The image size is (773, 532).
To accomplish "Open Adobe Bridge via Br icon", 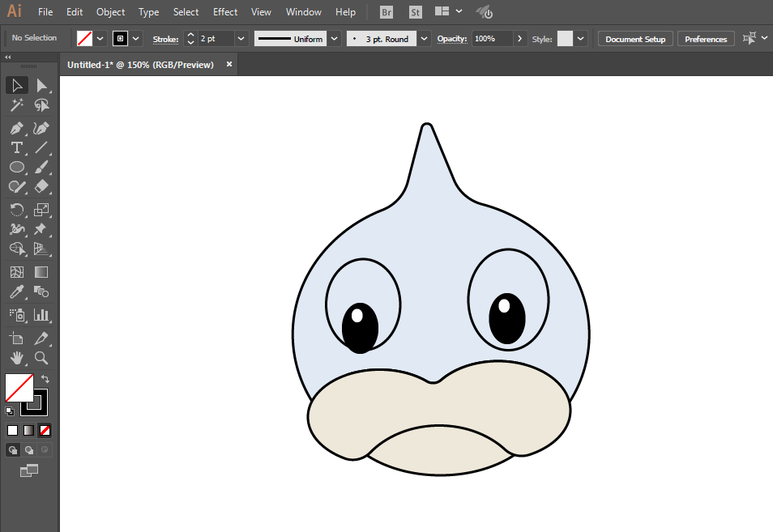I will (386, 12).
